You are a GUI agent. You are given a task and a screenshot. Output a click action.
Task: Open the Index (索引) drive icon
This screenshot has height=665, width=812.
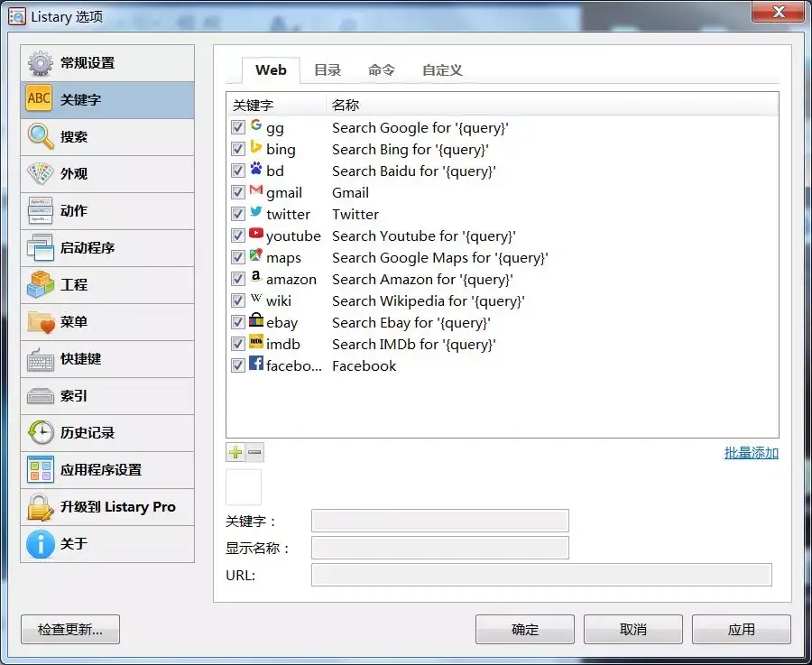point(41,396)
